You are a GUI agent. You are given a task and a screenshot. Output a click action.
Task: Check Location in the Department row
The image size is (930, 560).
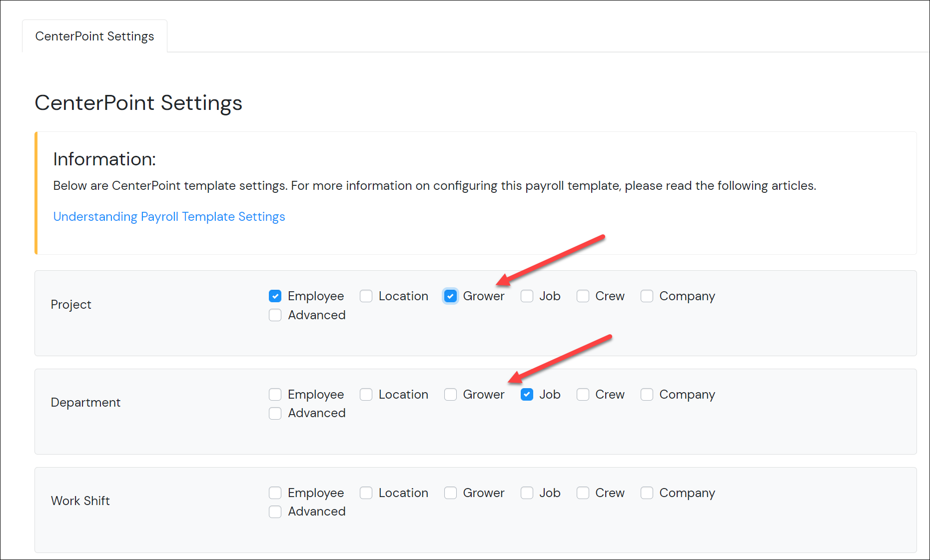coord(366,395)
